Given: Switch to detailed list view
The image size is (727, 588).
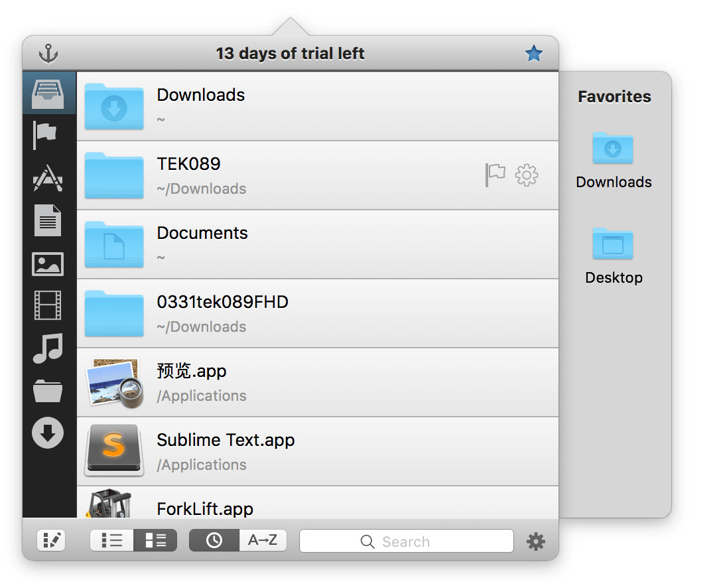Looking at the screenshot, I should [x=155, y=540].
